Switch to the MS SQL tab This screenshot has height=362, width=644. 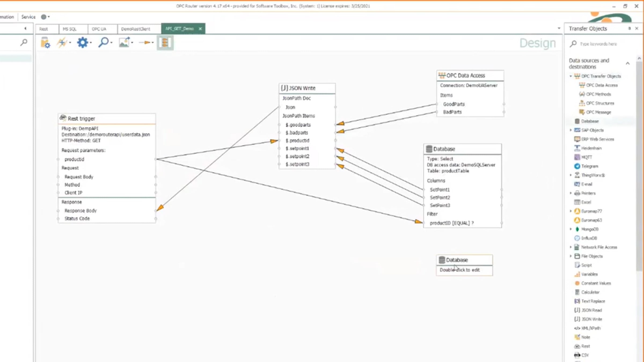[x=69, y=29]
